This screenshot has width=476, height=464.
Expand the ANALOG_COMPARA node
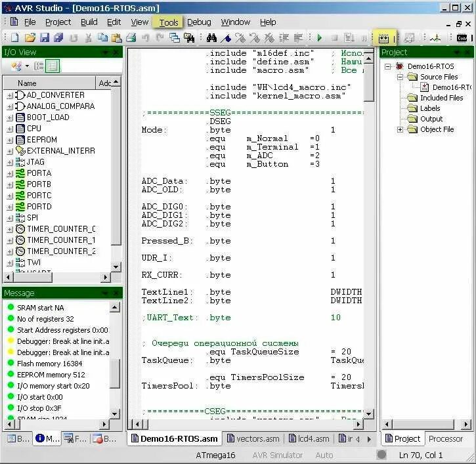coord(10,107)
